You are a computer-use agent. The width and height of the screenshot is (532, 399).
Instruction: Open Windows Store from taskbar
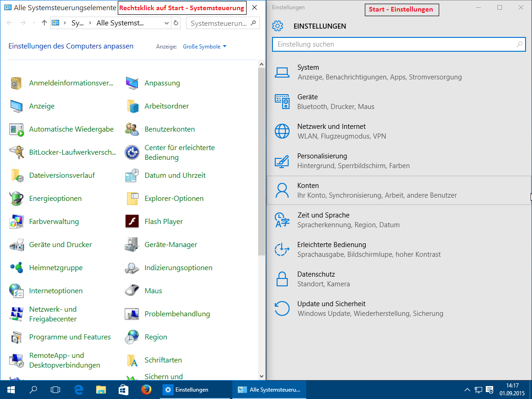(123, 390)
